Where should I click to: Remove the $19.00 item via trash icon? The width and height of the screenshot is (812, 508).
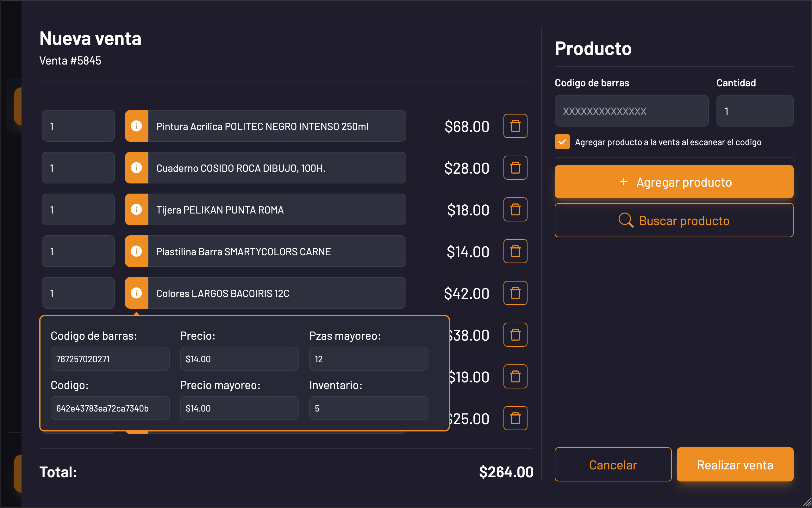(x=515, y=376)
